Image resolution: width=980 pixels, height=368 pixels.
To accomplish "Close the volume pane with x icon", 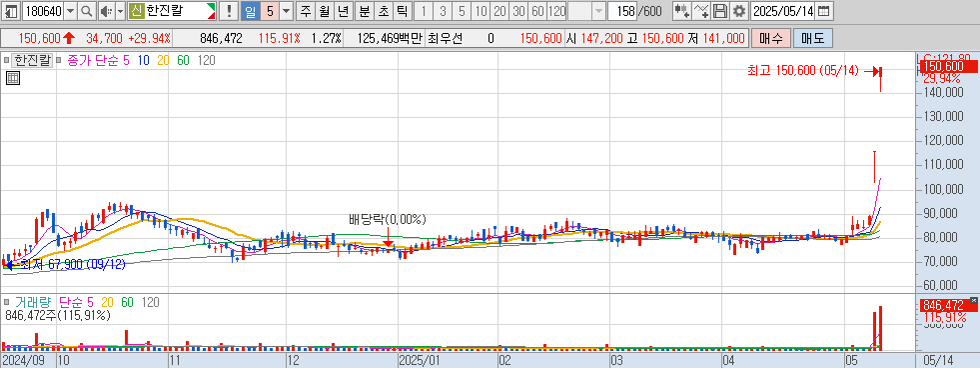I will tap(974, 300).
